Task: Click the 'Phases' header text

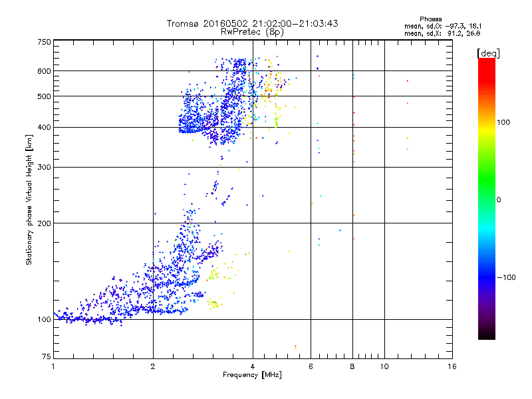Action: tap(430, 19)
